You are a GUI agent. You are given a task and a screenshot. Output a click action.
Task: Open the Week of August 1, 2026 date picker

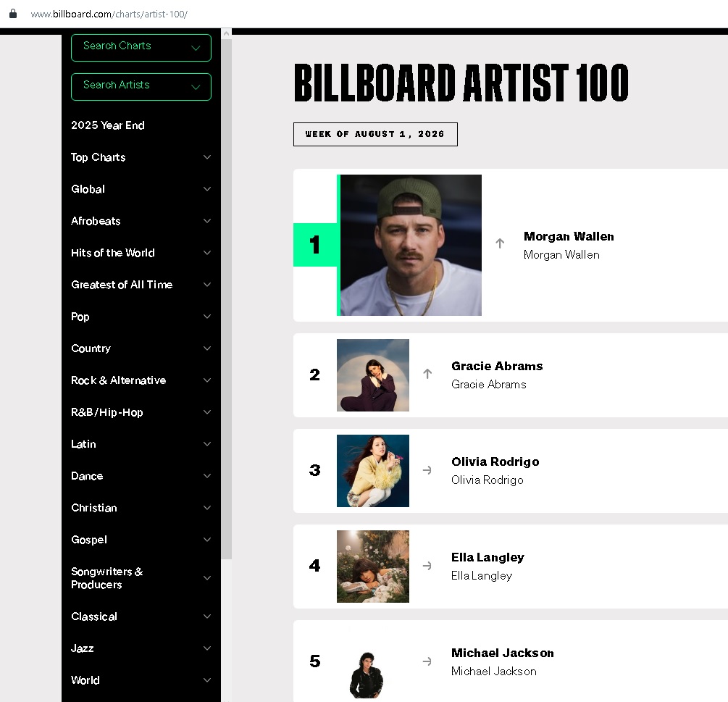pos(375,134)
